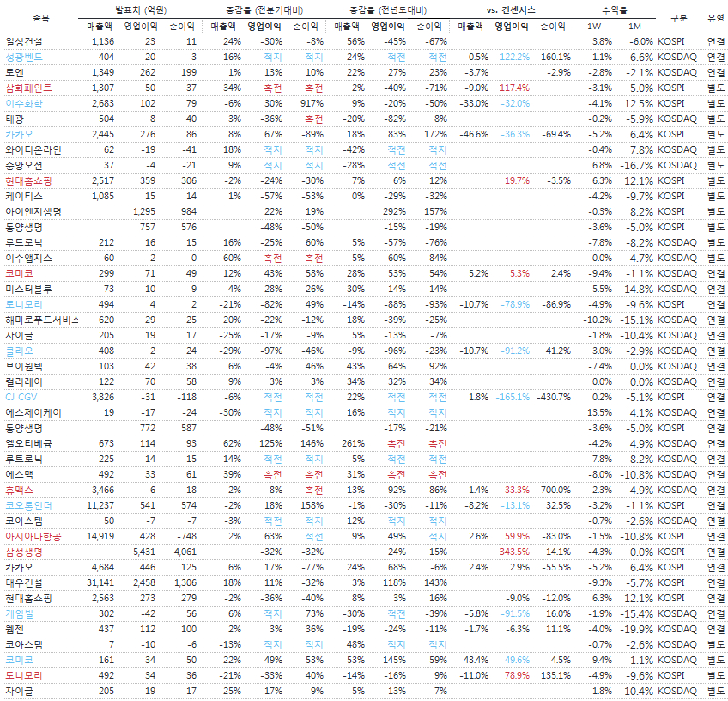Click the blue 성광벤드 stock name
728x701 pixels.
[24, 58]
